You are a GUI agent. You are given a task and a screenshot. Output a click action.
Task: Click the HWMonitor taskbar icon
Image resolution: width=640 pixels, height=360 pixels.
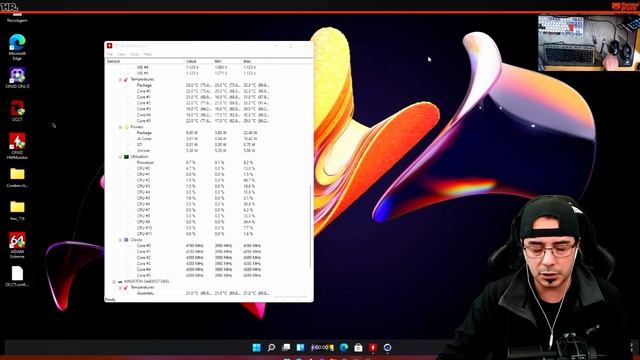373,347
